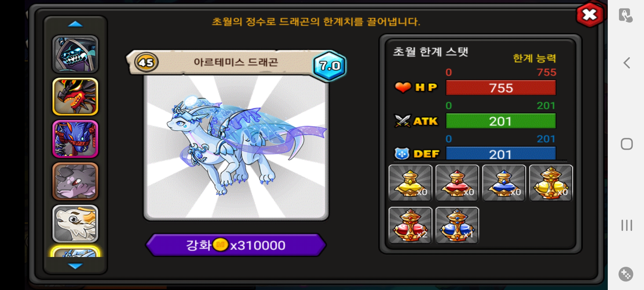Click the blue 7.0 grade hexagon badge
The height and width of the screenshot is (290, 644).
point(330,66)
